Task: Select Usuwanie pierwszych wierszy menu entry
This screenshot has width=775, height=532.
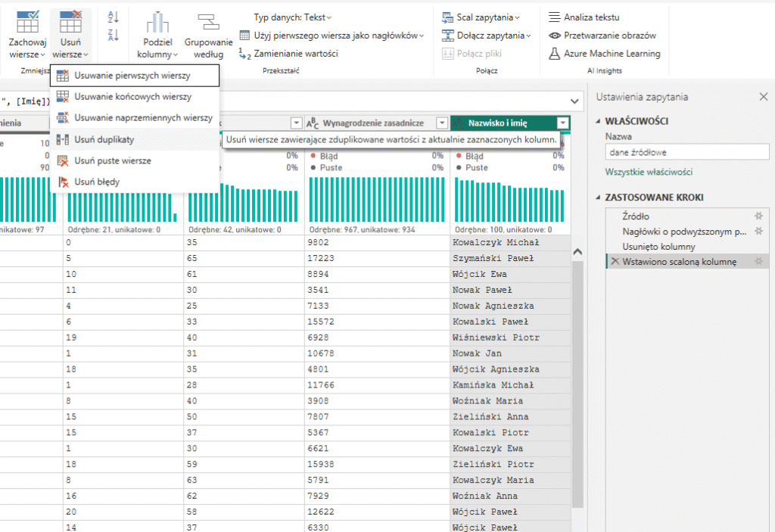Action: pyautogui.click(x=132, y=76)
